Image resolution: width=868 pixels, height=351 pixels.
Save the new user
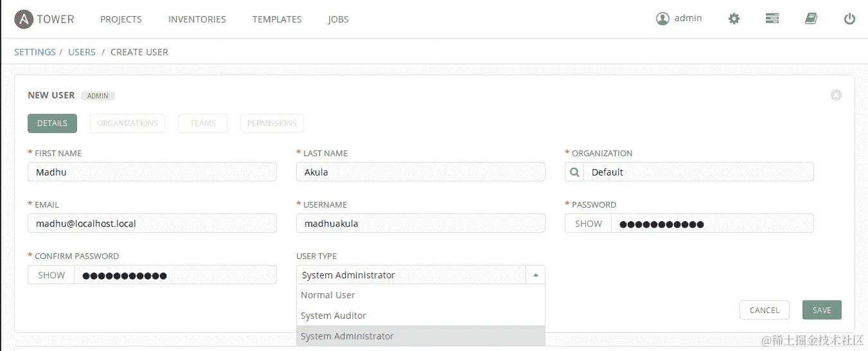point(822,310)
